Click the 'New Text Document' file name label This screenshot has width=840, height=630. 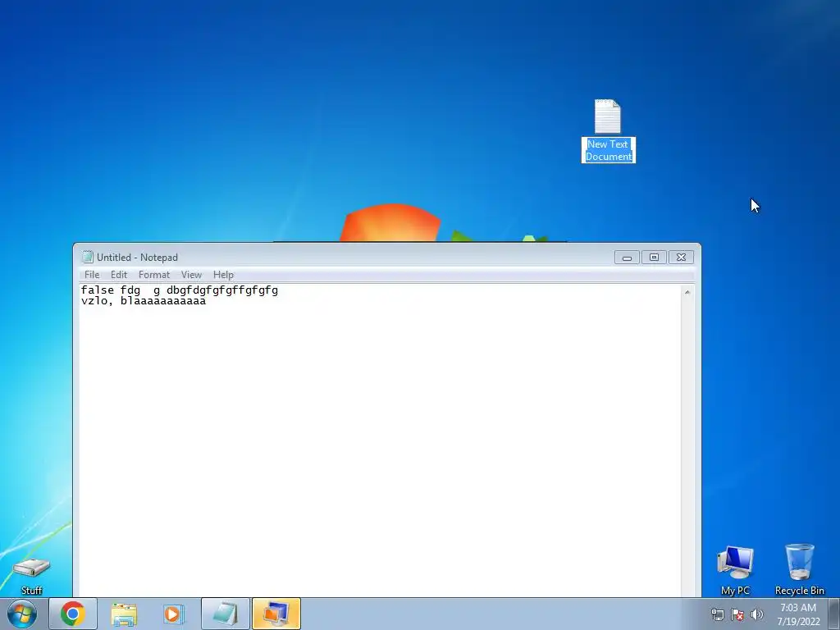[x=609, y=150]
